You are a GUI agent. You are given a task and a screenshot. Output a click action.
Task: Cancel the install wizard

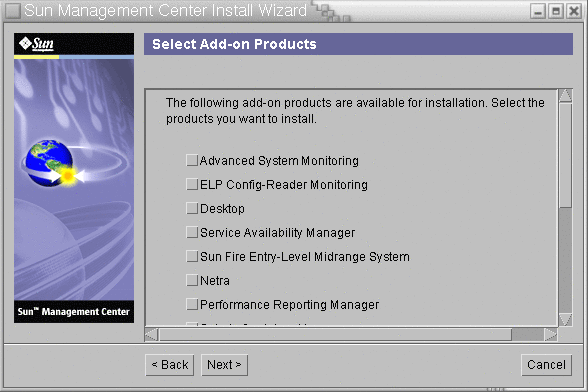546,365
